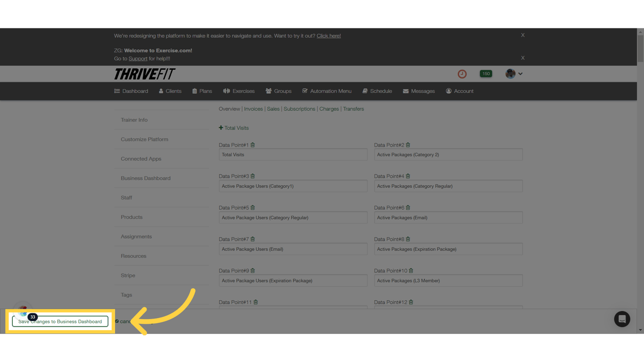Click 'Active Package Users (Expiration Package)' field

tap(293, 280)
